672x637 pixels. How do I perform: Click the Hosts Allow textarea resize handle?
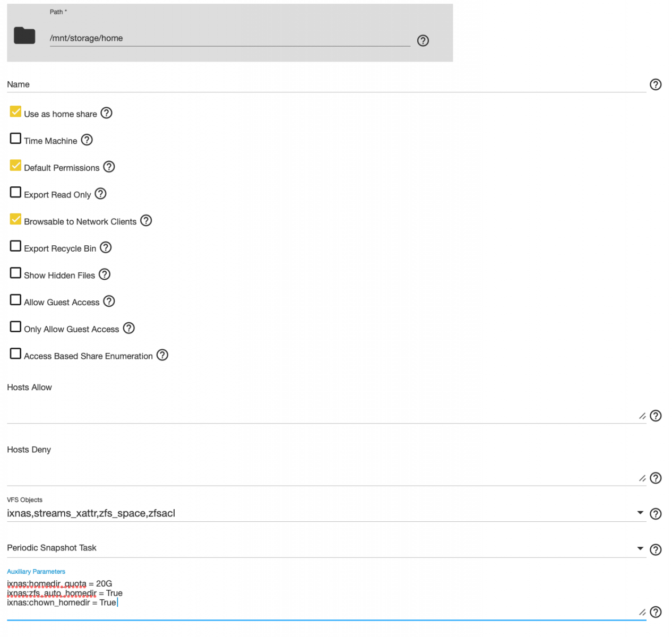[642, 416]
